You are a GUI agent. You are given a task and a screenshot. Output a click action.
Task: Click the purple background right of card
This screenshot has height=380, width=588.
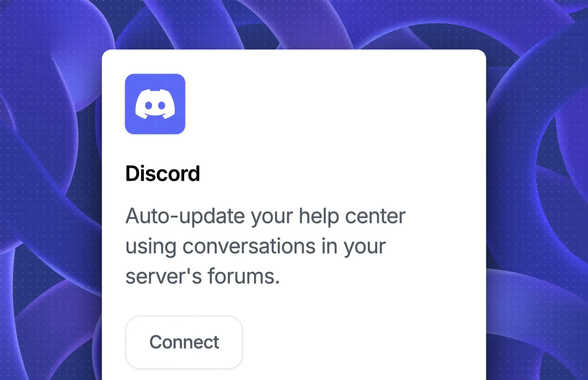tap(538, 197)
